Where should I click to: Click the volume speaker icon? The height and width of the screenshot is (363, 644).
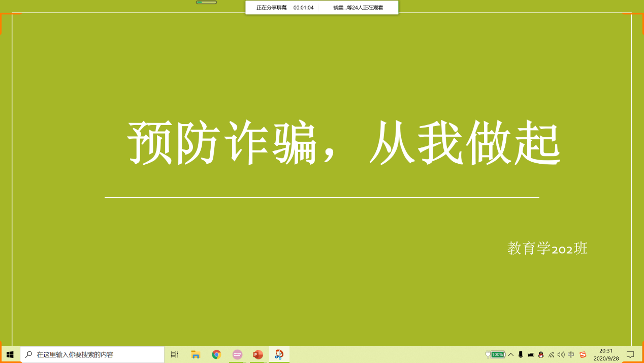561,354
